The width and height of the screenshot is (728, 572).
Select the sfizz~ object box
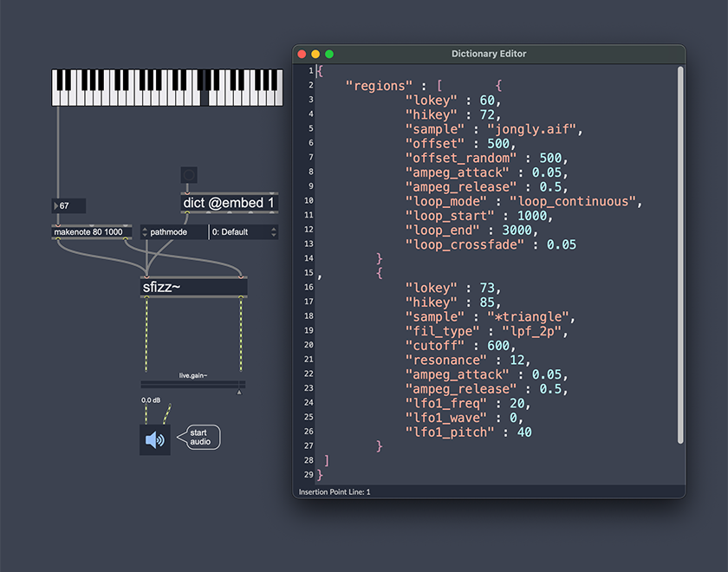(193, 287)
